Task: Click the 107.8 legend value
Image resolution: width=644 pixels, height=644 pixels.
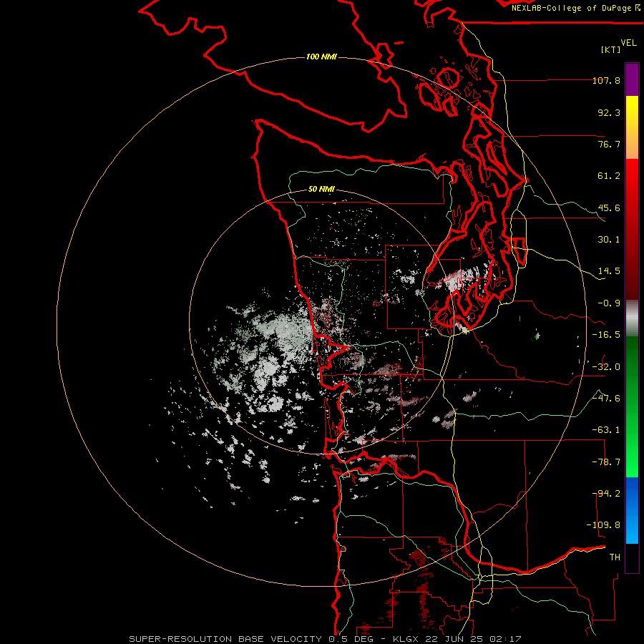Action: point(606,80)
